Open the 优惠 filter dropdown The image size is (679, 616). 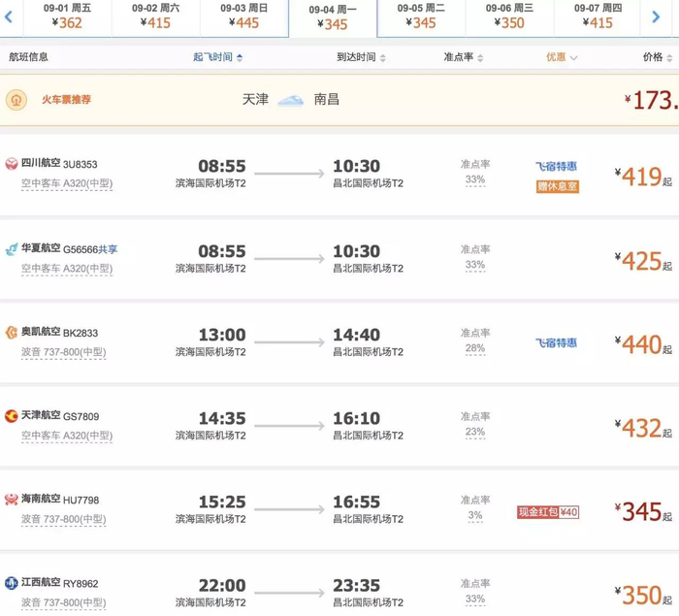pos(562,57)
